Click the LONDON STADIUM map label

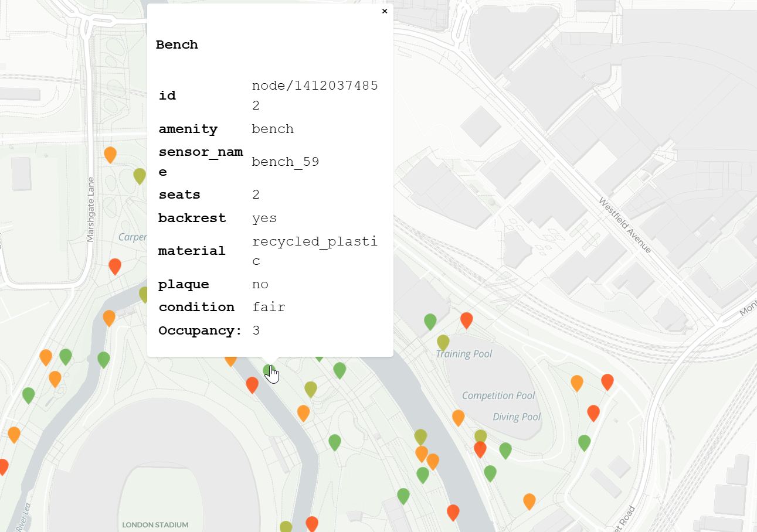[155, 525]
